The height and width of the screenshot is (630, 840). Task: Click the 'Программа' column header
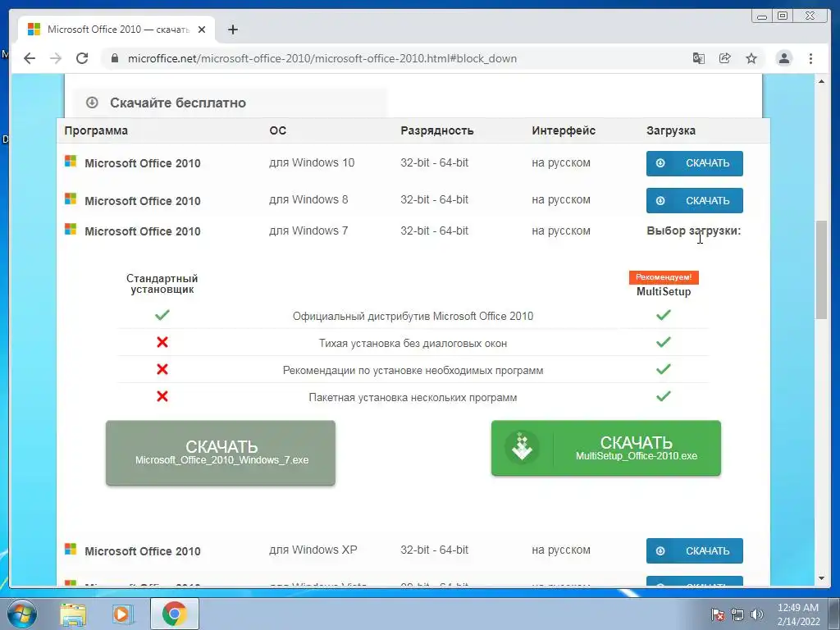[96, 130]
